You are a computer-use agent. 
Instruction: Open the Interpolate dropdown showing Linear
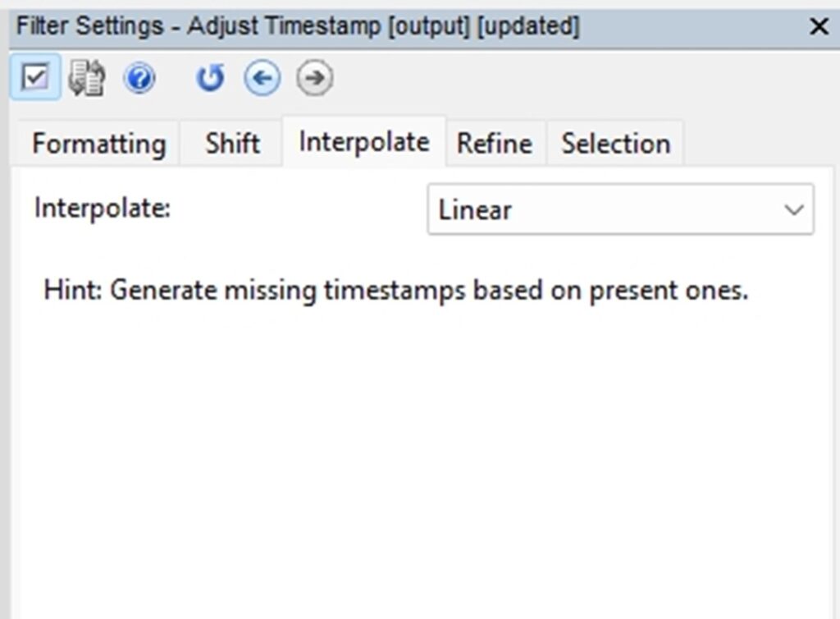pos(621,209)
